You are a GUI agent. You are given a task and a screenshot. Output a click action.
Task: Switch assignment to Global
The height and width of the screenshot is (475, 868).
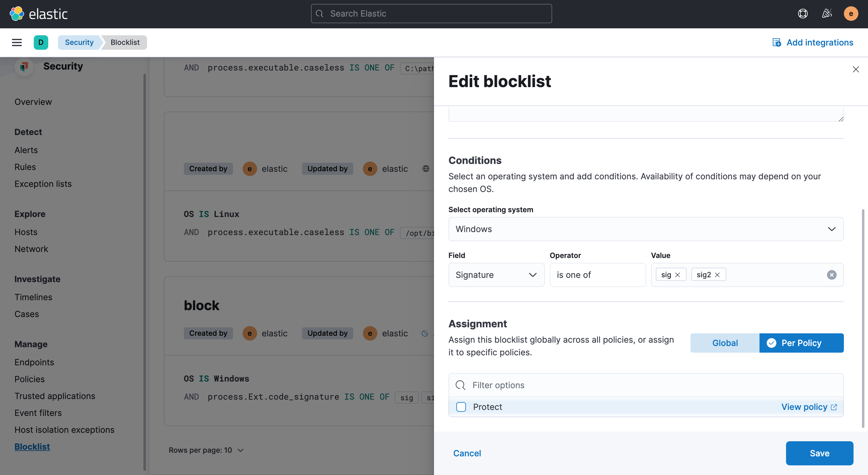pos(725,343)
